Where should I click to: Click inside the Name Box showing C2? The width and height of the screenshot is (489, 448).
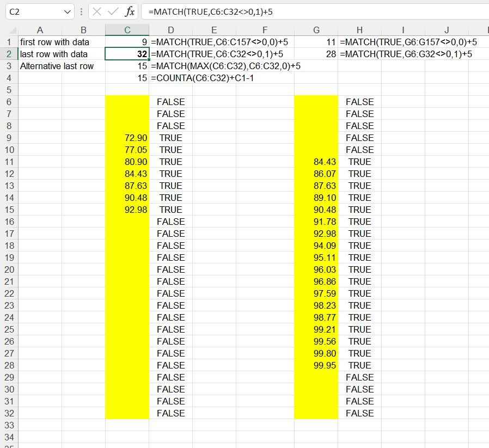point(33,11)
